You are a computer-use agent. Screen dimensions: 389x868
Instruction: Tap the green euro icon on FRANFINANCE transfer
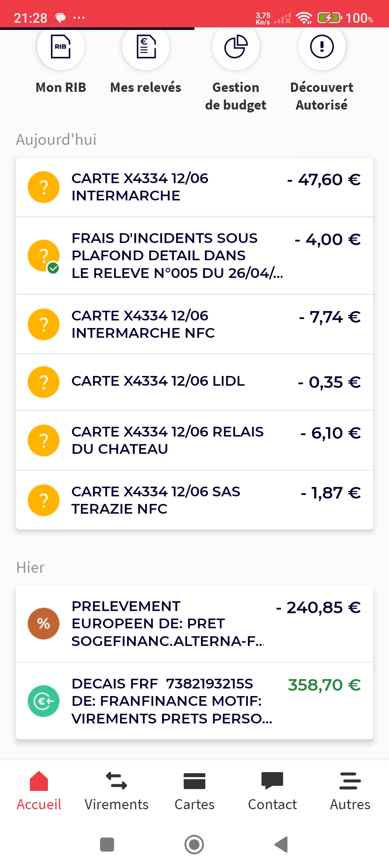44,701
